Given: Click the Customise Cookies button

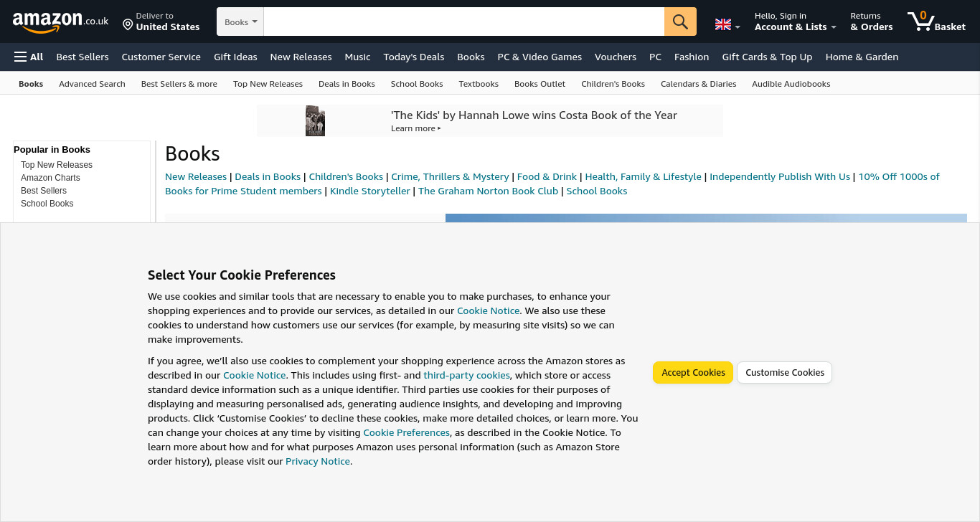Looking at the screenshot, I should (785, 372).
